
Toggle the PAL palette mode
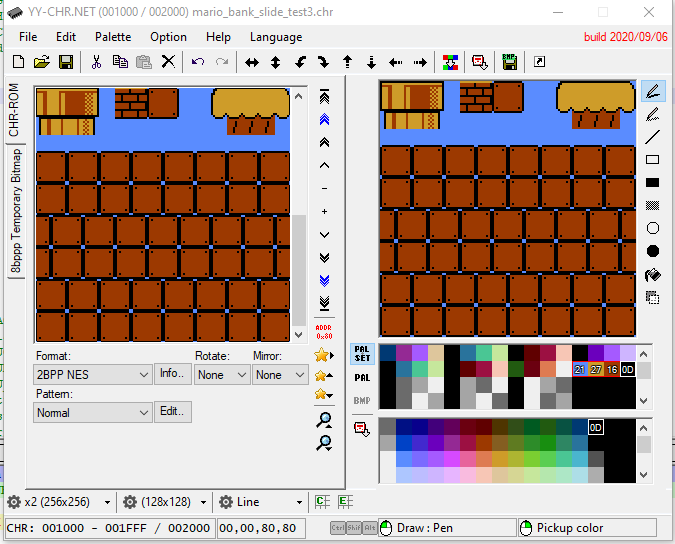tap(362, 377)
